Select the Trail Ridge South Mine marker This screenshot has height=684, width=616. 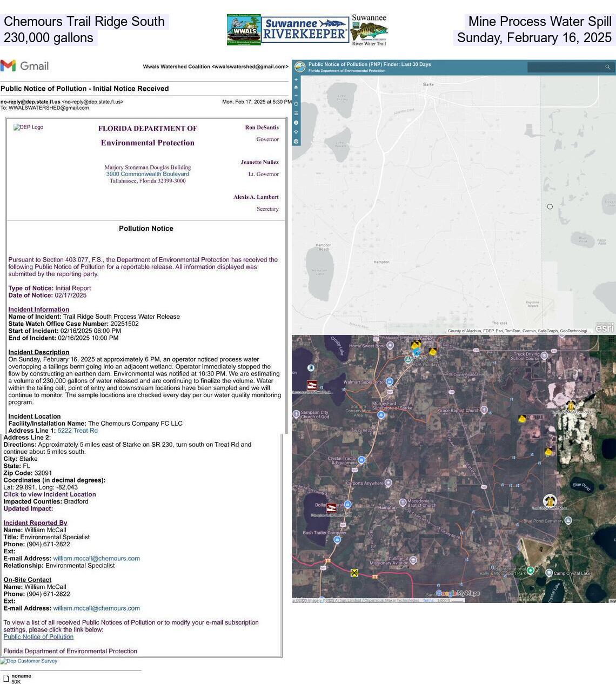(550, 501)
